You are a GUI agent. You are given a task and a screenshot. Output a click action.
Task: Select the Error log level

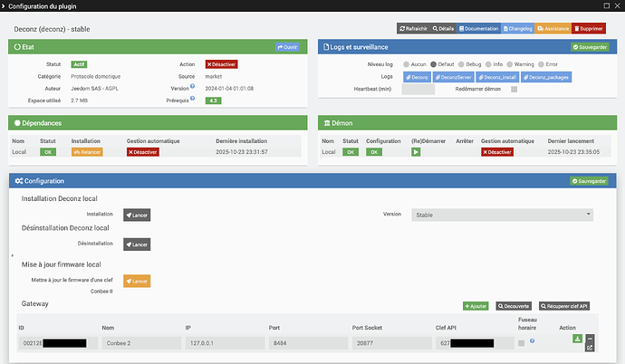pos(541,64)
